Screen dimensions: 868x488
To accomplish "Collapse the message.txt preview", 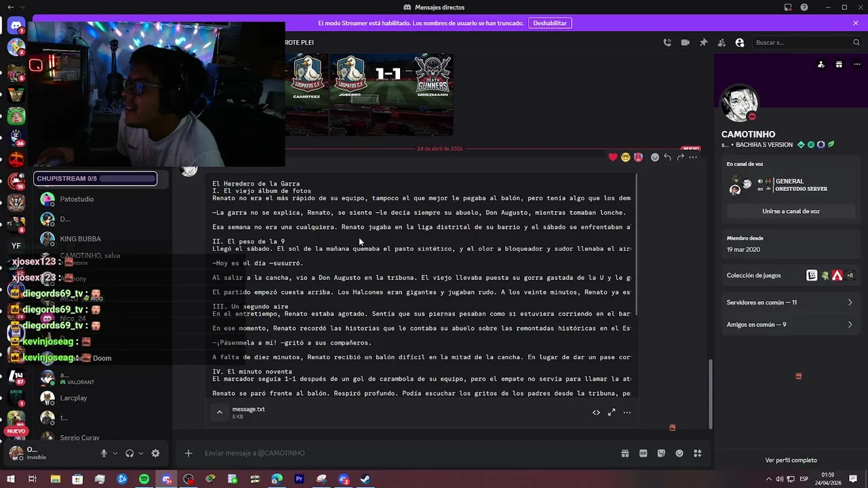I will point(219,412).
